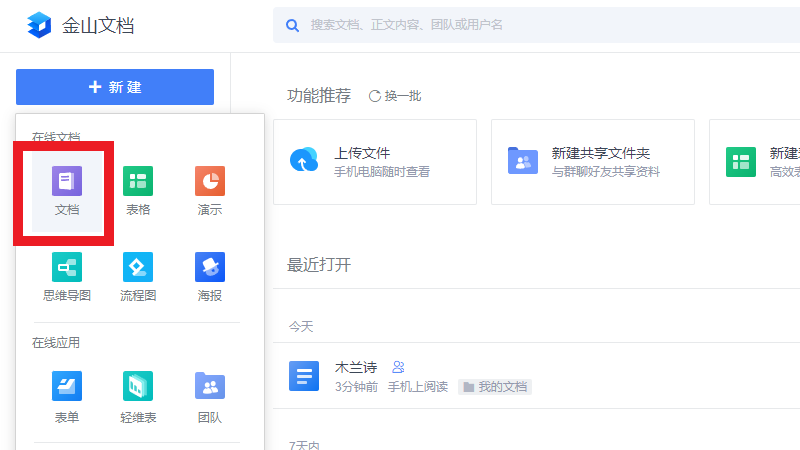Create a new 团队 team
The height and width of the screenshot is (450, 800).
[210, 396]
